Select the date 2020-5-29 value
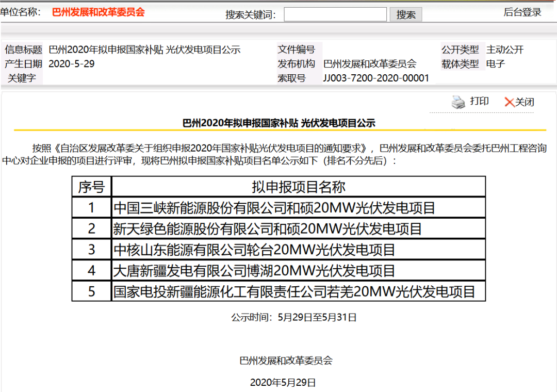This screenshot has width=557, height=392. [71, 64]
